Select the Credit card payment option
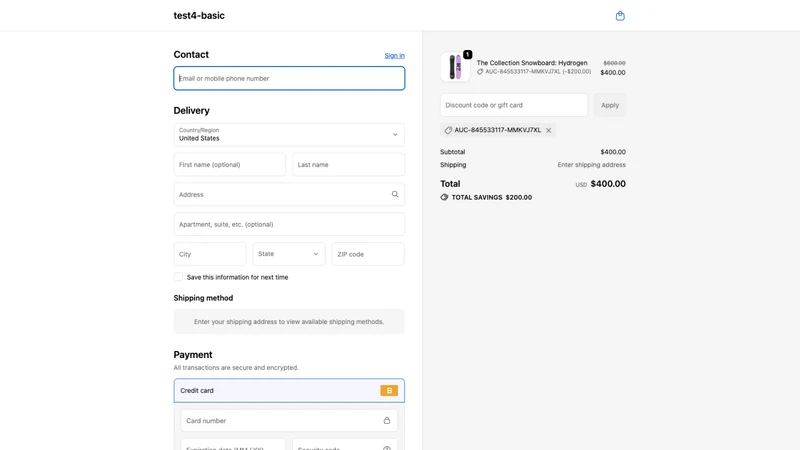This screenshot has height=450, width=800. coord(289,390)
